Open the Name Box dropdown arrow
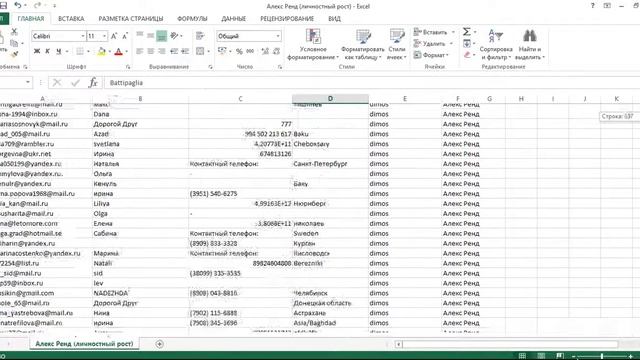Viewport: 640px width, 360px height. click(27, 82)
